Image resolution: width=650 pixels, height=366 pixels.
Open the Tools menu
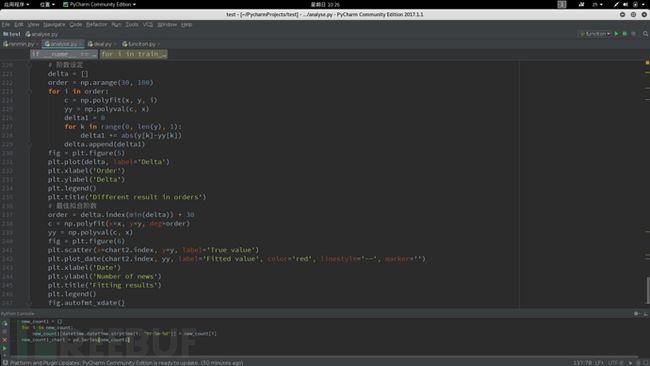(x=132, y=24)
